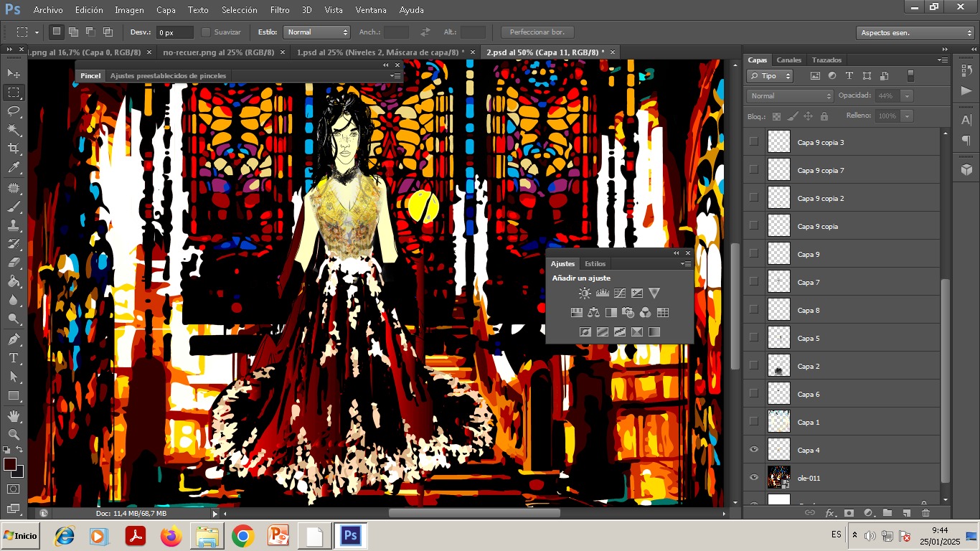The width and height of the screenshot is (980, 551).
Task: Add a Color Balance adjustment
Action: coord(593,312)
